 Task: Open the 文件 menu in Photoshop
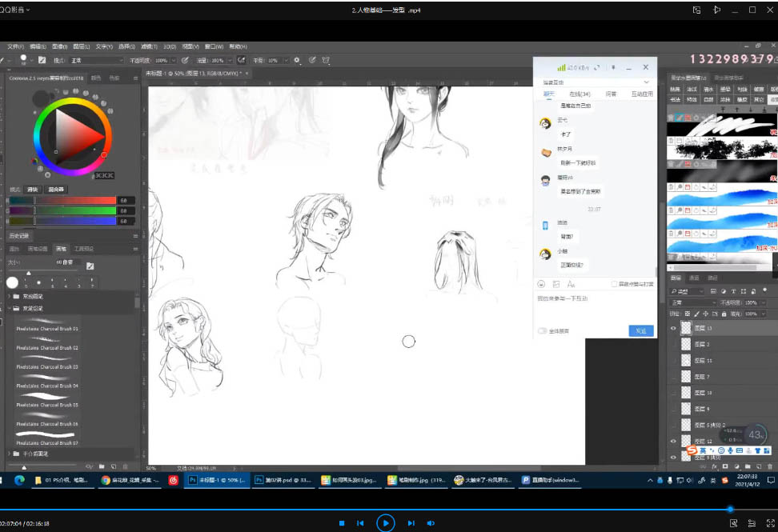15,46
